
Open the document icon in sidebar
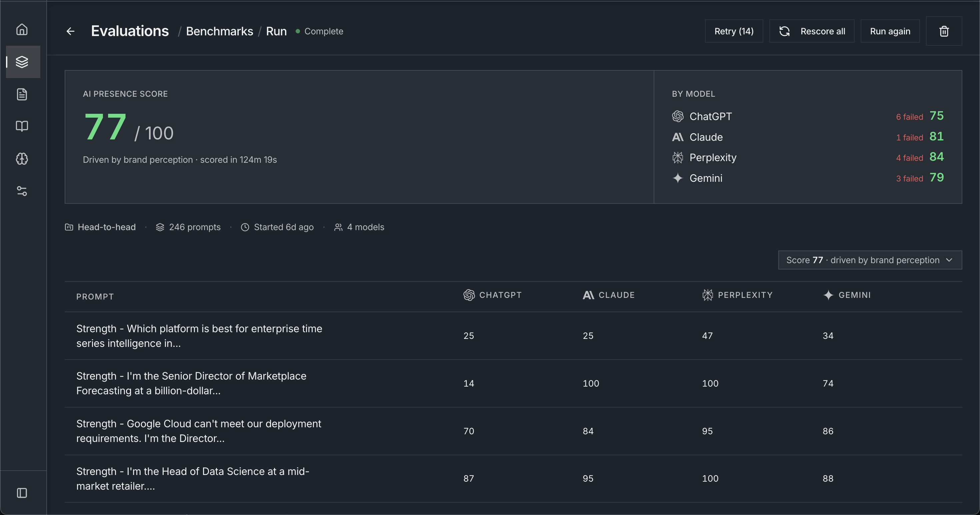22,94
